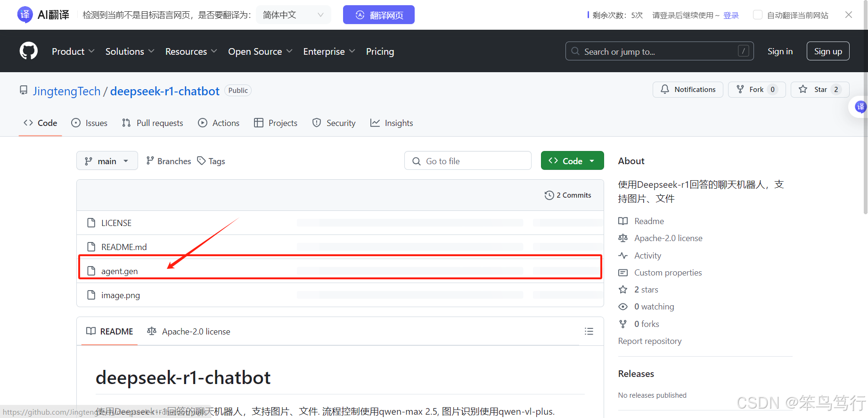Image resolution: width=868 pixels, height=418 pixels.
Task: Open the Releases heading link
Action: [636, 374]
